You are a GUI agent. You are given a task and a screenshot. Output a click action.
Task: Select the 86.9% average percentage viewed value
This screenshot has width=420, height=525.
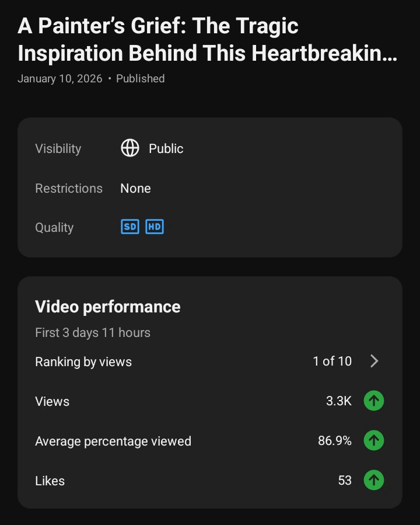335,440
